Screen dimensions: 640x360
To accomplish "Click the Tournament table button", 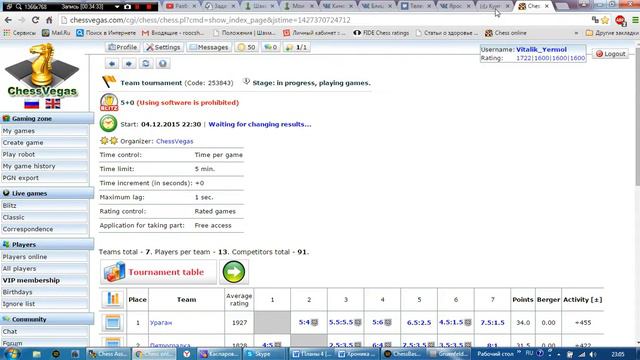I will tap(158, 272).
